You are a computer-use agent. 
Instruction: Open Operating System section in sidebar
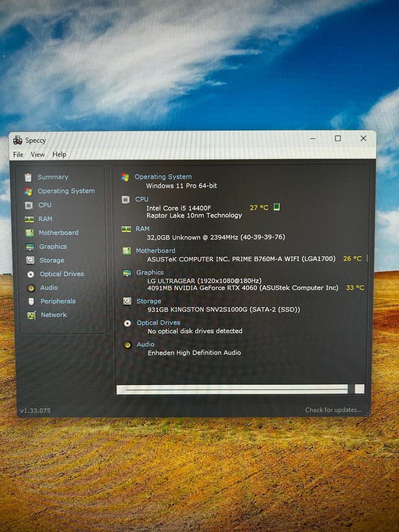pyautogui.click(x=66, y=191)
